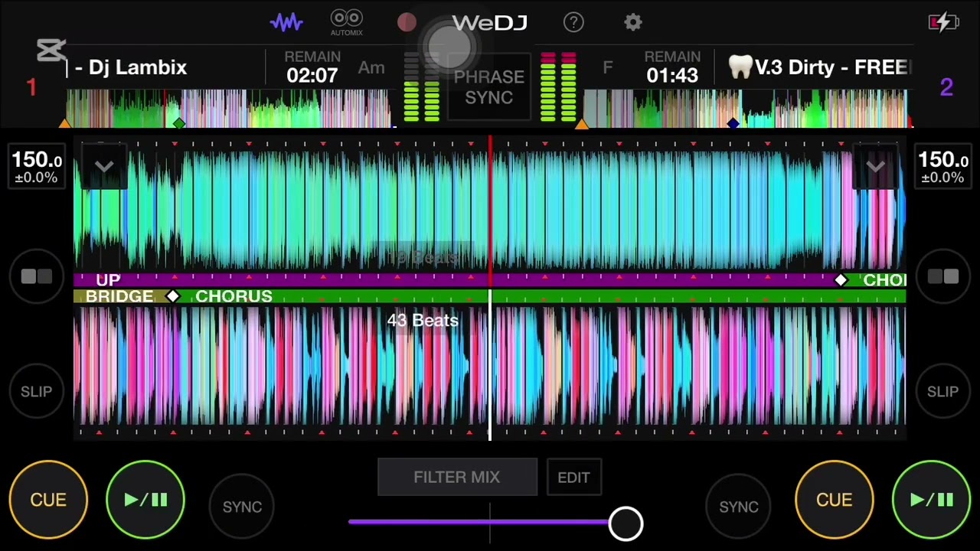This screenshot has width=980, height=551.
Task: Toggle SLIP mode on deck 2
Action: 942,391
